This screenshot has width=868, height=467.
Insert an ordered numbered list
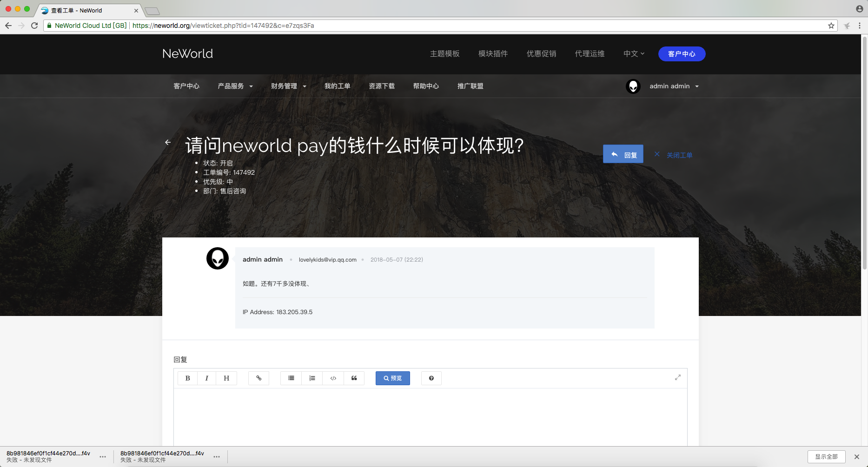(x=312, y=378)
